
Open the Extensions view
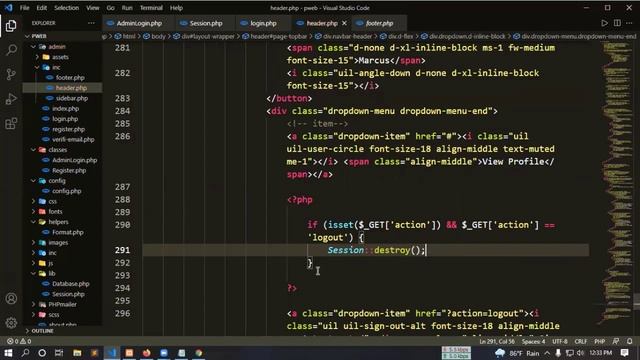click(11, 123)
